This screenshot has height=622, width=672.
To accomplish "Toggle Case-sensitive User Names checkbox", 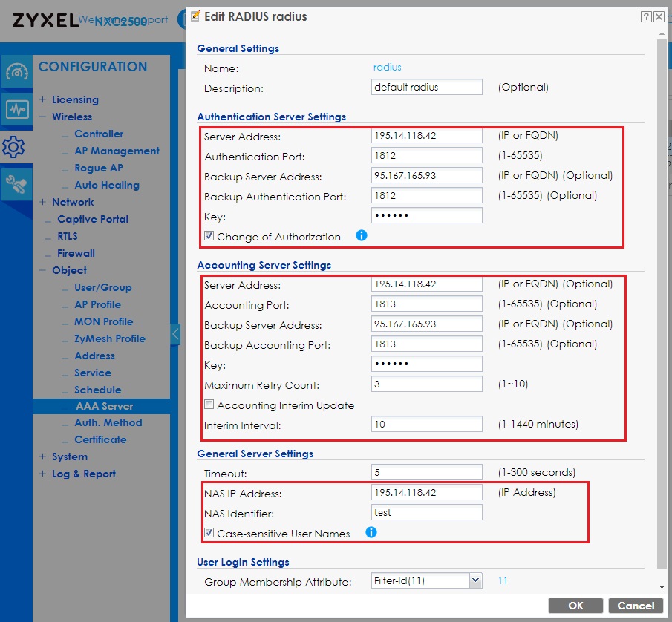I will pos(210,533).
